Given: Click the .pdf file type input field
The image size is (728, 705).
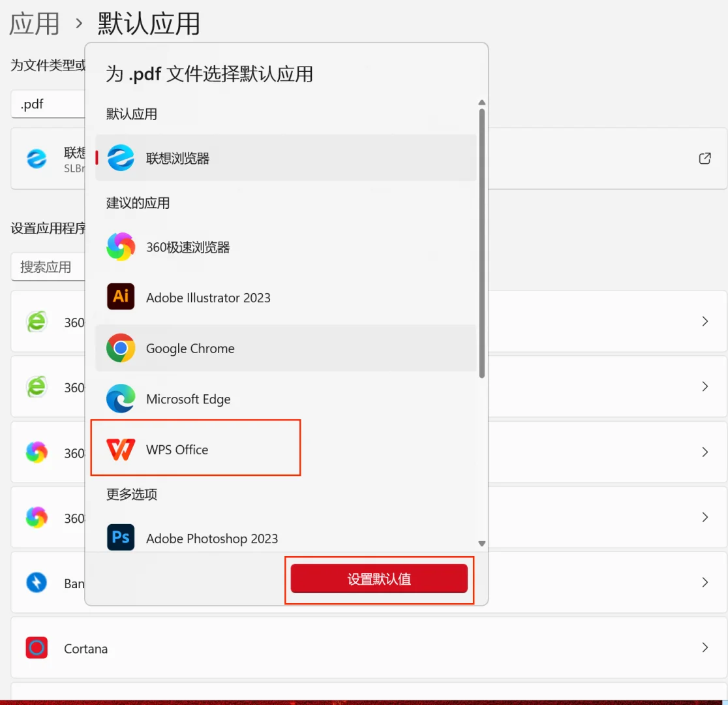Looking at the screenshot, I should (x=46, y=104).
